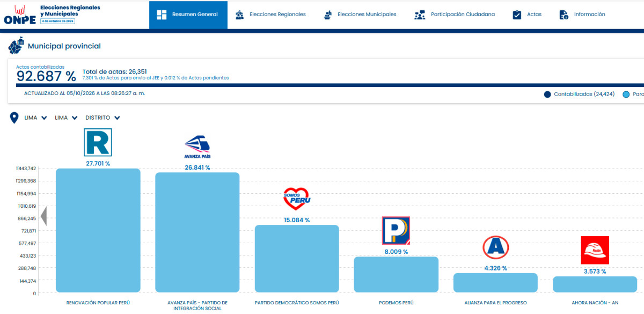This screenshot has height=314, width=644.
Task: Click the Municipal provincial map icon
Action: pos(16,46)
